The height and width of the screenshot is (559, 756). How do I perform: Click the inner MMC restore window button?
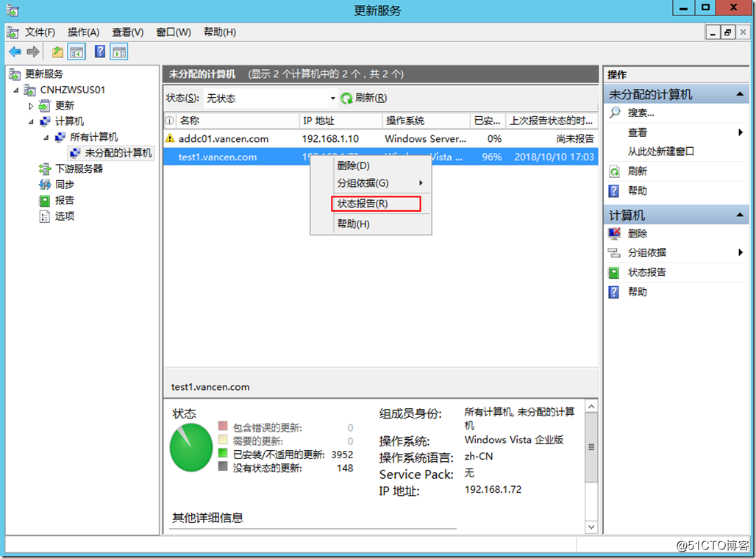pos(727,33)
